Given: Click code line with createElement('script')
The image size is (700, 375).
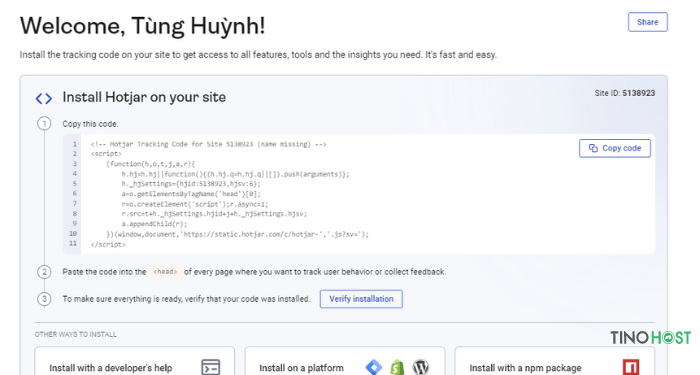Looking at the screenshot, I should 195,204.
